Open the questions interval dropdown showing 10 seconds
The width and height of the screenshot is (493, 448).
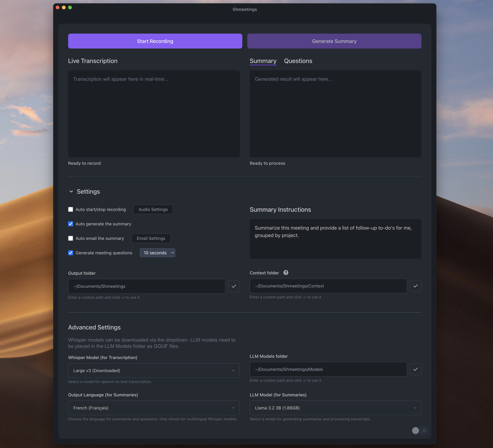(157, 253)
